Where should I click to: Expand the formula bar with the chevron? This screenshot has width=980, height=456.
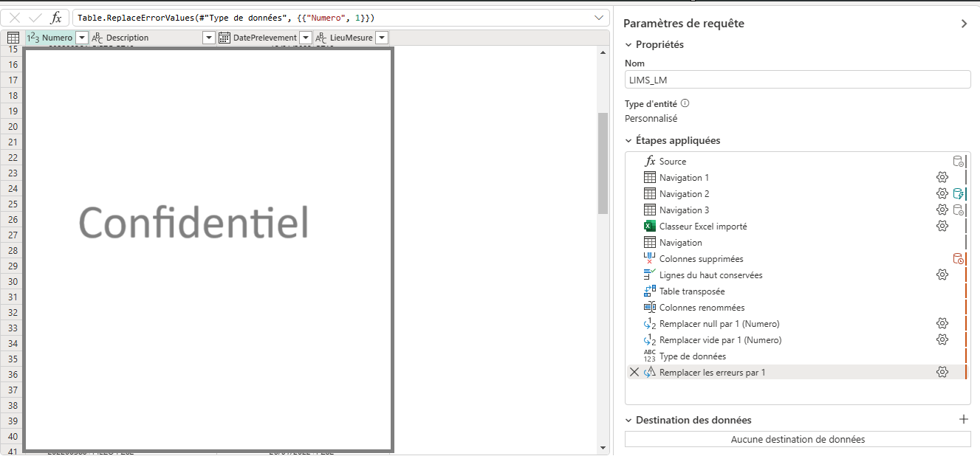pyautogui.click(x=598, y=18)
